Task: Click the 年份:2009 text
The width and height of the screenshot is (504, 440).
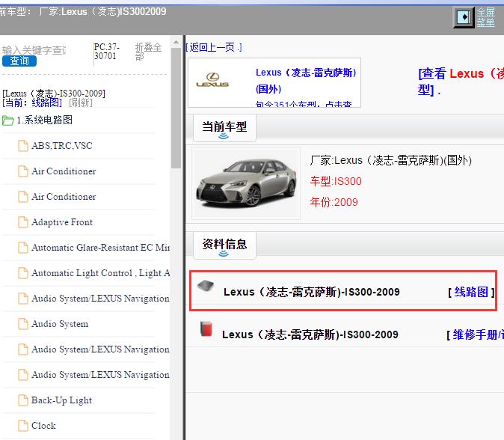Action: pyautogui.click(x=334, y=202)
